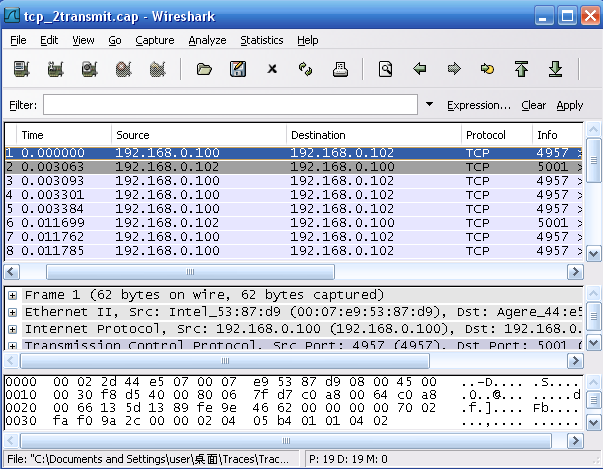Restart the running capture icon
This screenshot has height=469, width=603.
click(157, 69)
